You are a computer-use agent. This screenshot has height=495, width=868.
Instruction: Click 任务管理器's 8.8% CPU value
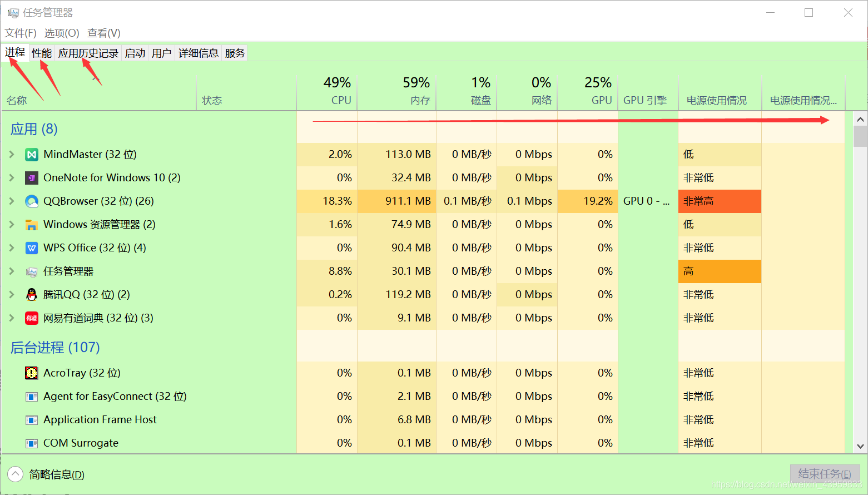click(327, 271)
